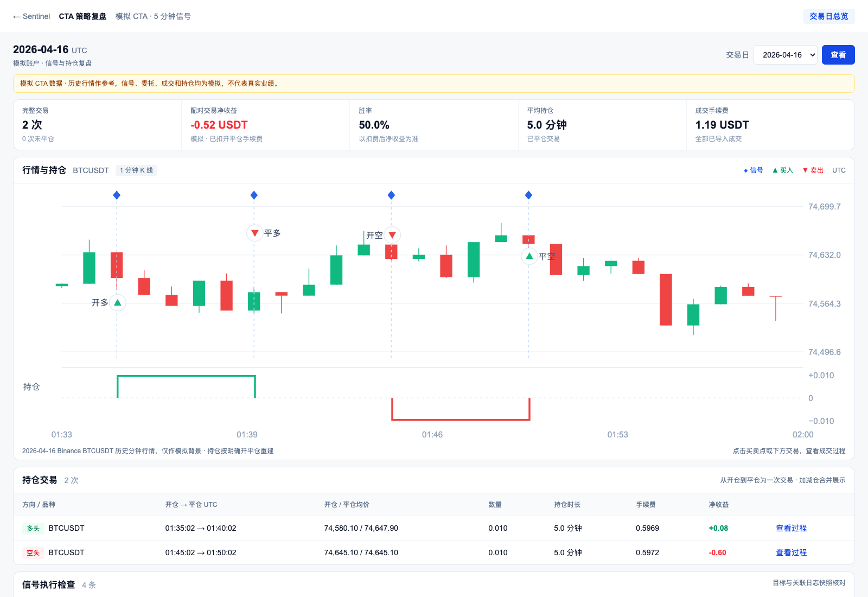This screenshot has height=597, width=868.
Task: Select the fourth blue signal diamond
Action: tap(528, 195)
